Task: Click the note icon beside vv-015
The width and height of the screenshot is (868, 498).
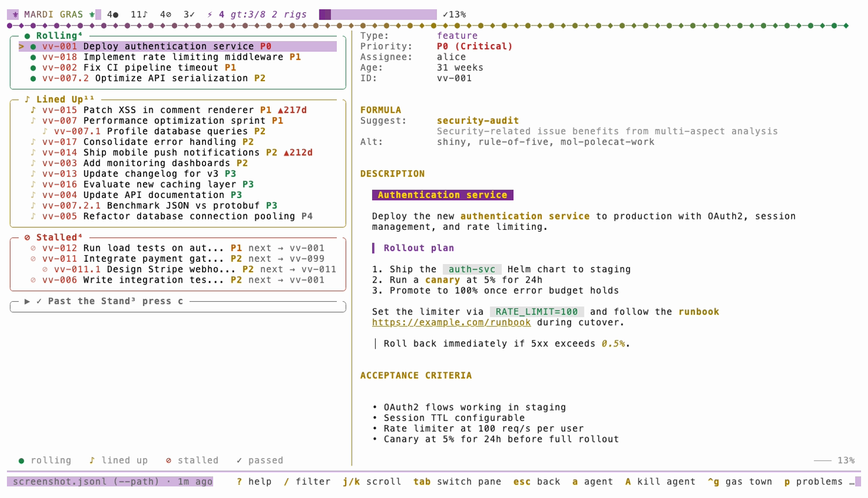Action: (x=33, y=110)
